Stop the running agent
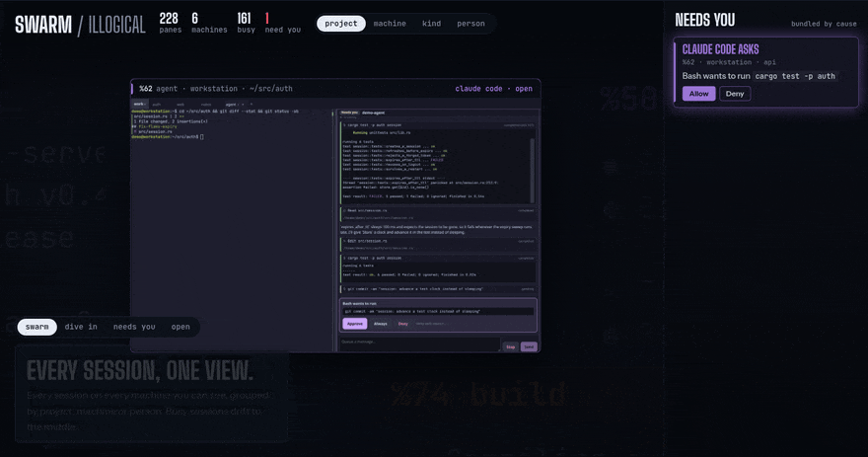868x457 pixels. [510, 346]
